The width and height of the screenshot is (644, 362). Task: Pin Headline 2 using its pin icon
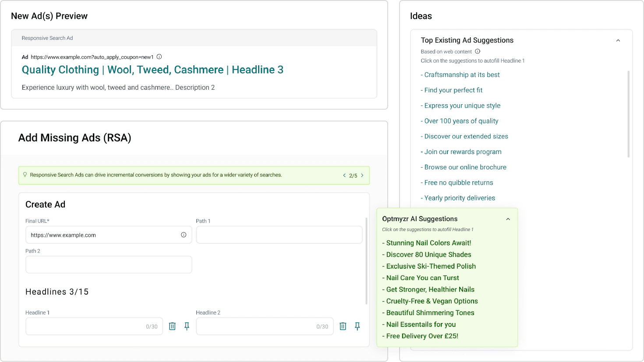point(357,326)
